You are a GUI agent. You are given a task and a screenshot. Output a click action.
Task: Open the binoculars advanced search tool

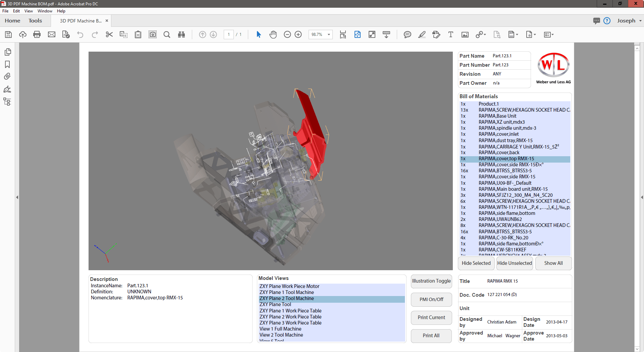coord(181,35)
